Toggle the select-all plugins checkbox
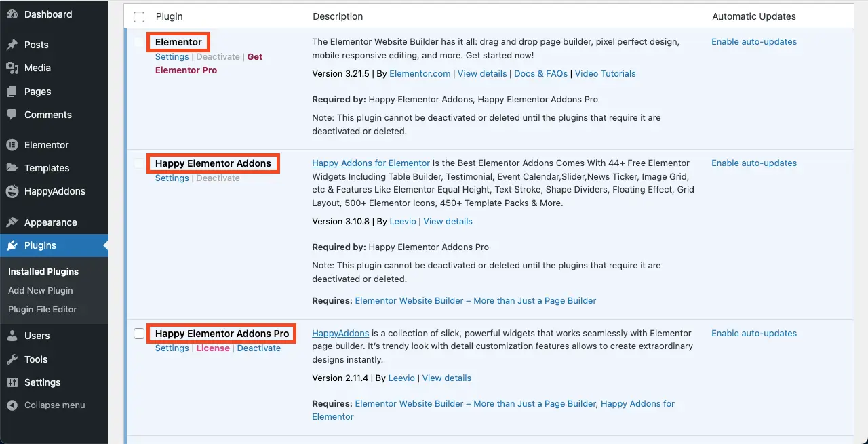The height and width of the screenshot is (444, 868). coord(139,17)
